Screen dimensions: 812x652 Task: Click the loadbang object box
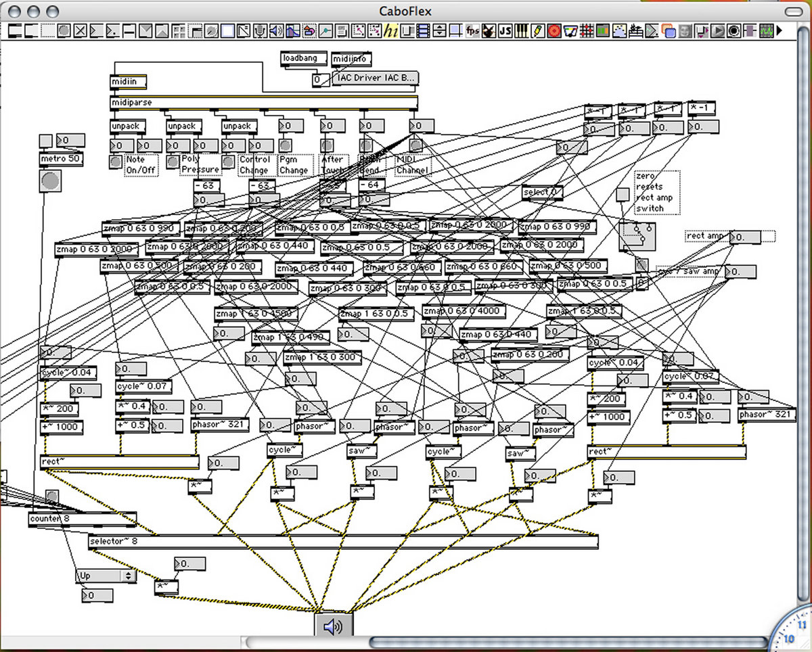pyautogui.click(x=304, y=59)
